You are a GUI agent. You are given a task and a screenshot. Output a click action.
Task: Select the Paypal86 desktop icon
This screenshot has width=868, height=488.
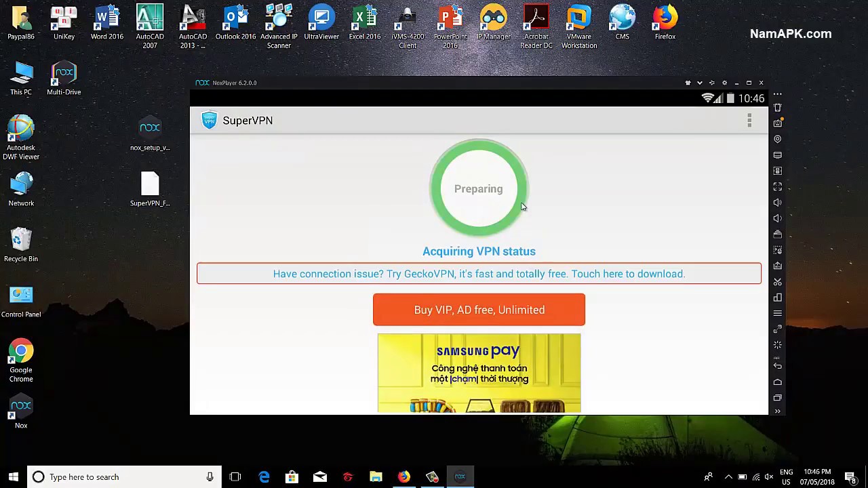[21, 22]
